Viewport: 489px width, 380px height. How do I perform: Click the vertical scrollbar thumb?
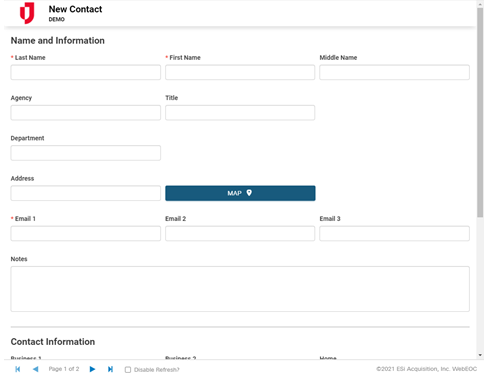pos(480,113)
